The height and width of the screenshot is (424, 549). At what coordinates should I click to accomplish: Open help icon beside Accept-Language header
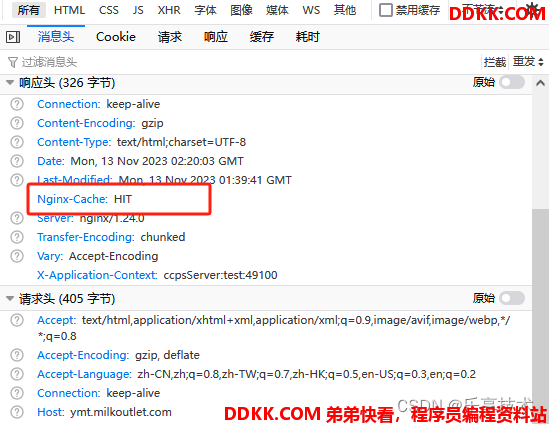pos(17,374)
